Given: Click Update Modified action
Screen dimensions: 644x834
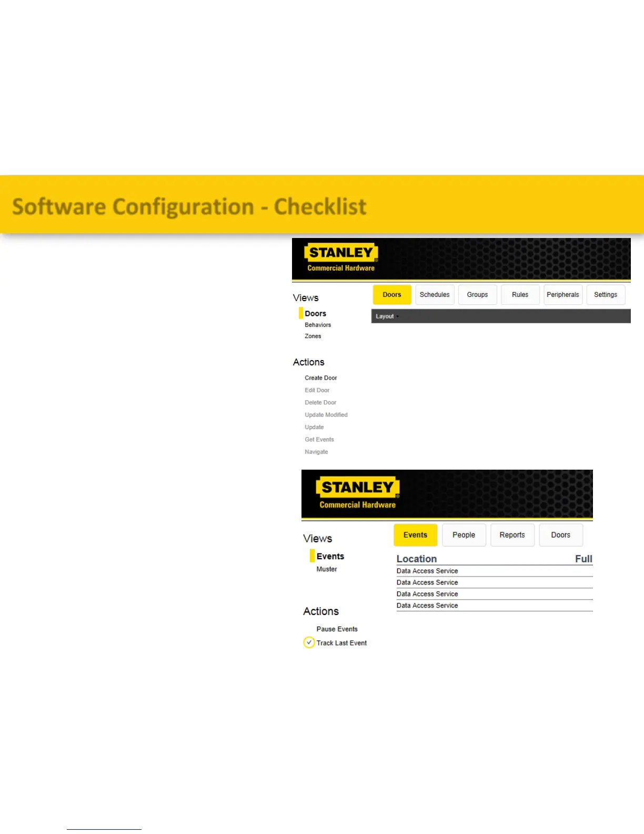Looking at the screenshot, I should (x=326, y=415).
